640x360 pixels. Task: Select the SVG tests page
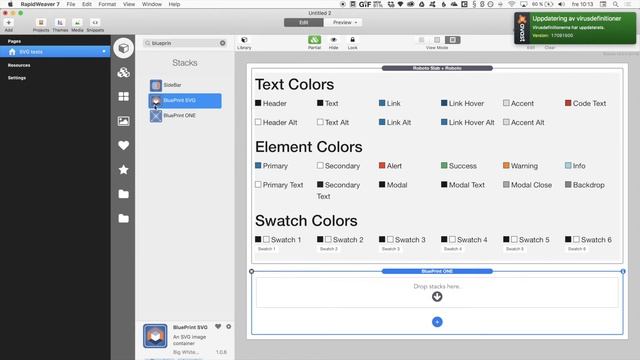coord(55,52)
